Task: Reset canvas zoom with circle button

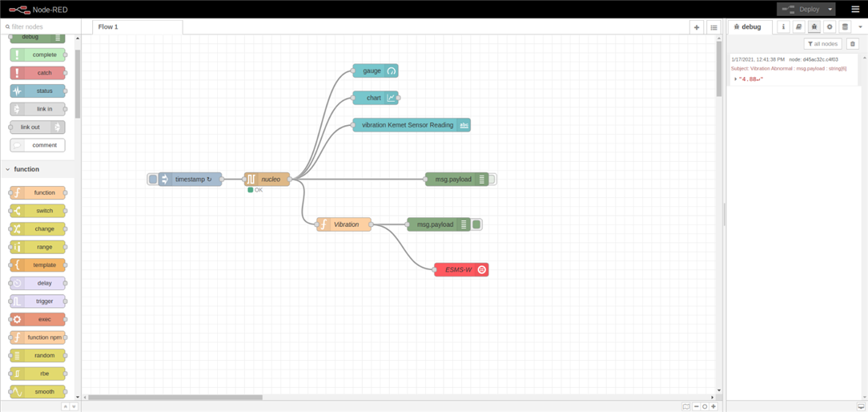Action: pyautogui.click(x=705, y=406)
